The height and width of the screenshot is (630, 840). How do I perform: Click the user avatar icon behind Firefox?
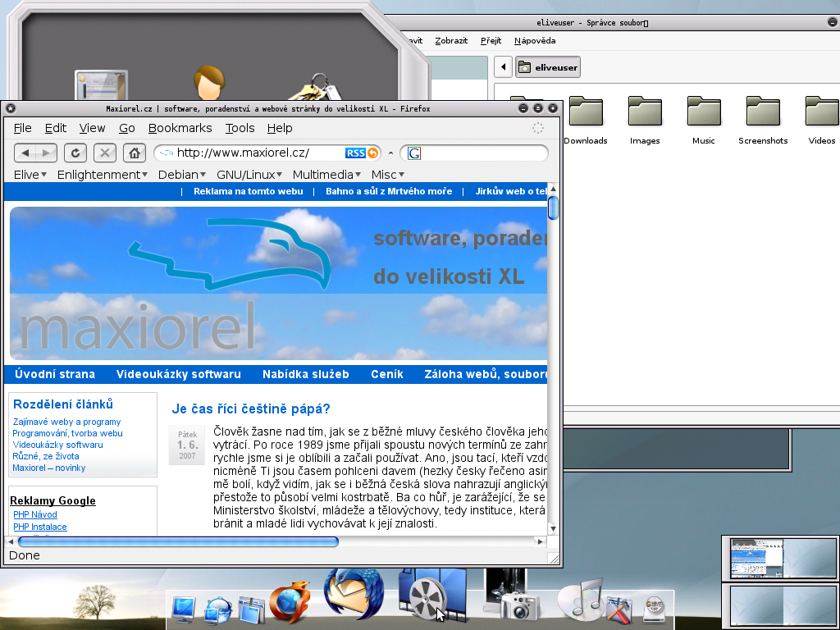click(209, 83)
